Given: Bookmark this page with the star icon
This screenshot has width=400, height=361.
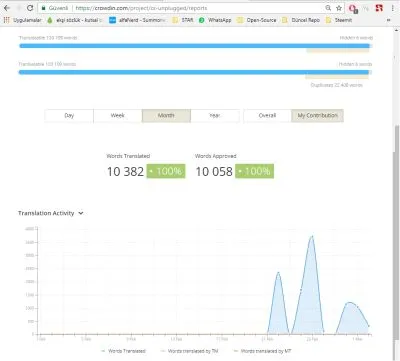Looking at the screenshot, I should point(339,8).
